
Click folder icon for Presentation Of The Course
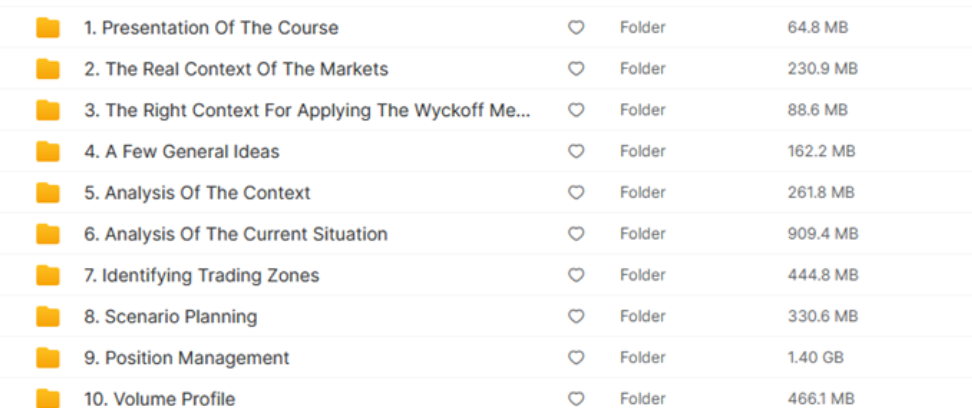coord(47,28)
